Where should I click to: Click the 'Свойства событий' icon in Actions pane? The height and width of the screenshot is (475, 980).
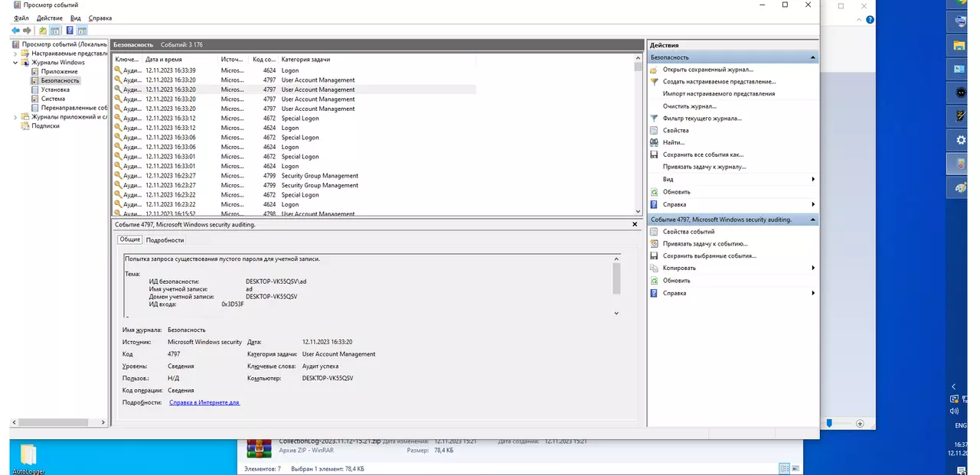[654, 232]
